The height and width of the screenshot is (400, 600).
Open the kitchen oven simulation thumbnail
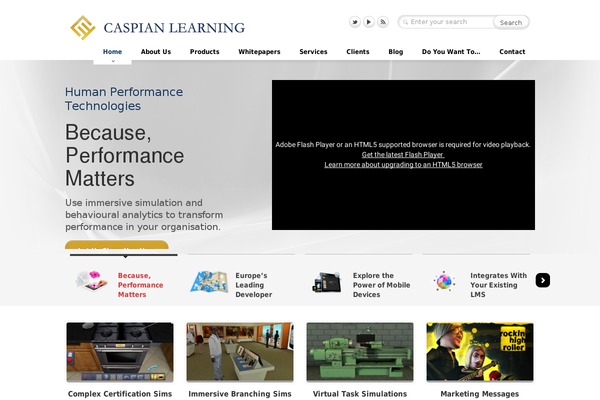[120, 352]
